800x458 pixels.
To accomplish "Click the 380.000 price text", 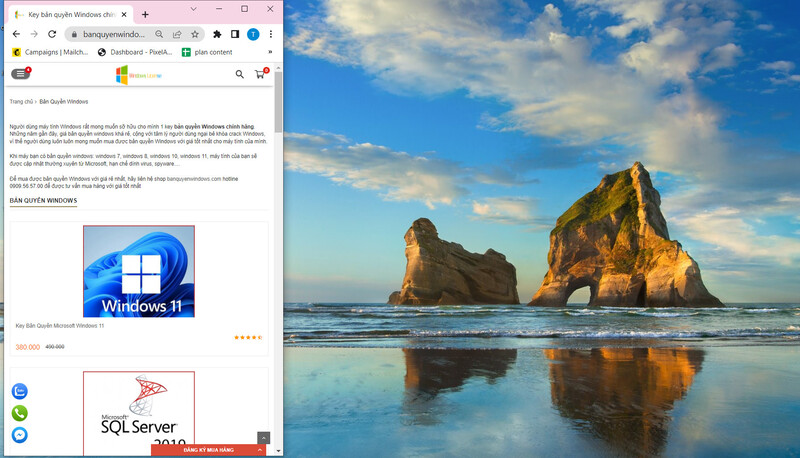I will click(x=28, y=347).
